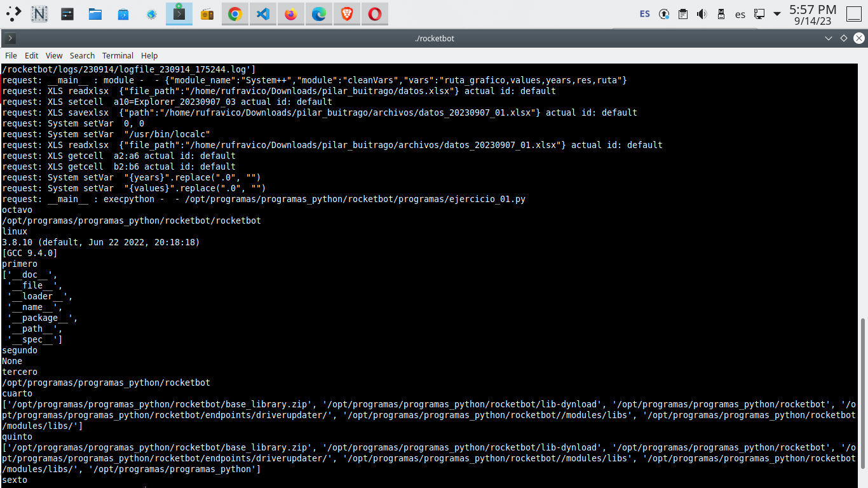Switch to Firefox browser in taskbar

291,14
